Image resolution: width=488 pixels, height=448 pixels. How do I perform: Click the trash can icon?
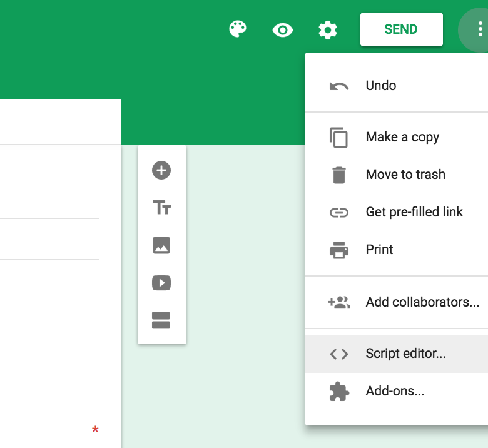[339, 175]
